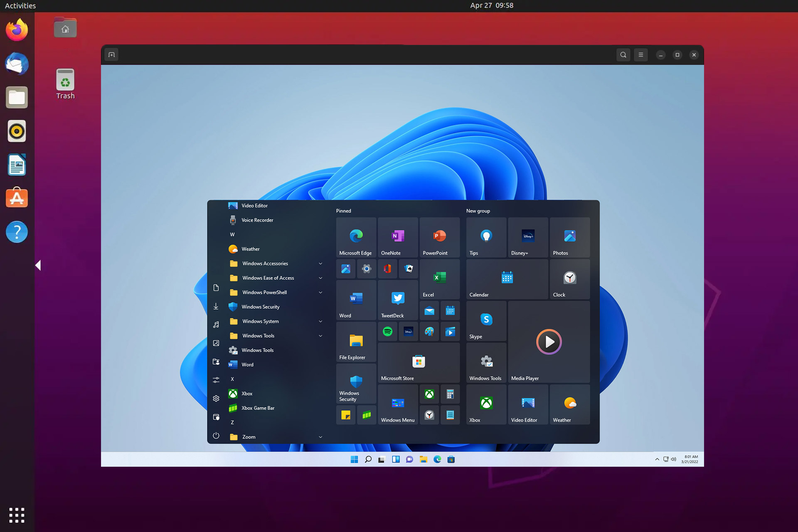Open the Microsoft Store tile
The width and height of the screenshot is (798, 532).
[x=419, y=362]
